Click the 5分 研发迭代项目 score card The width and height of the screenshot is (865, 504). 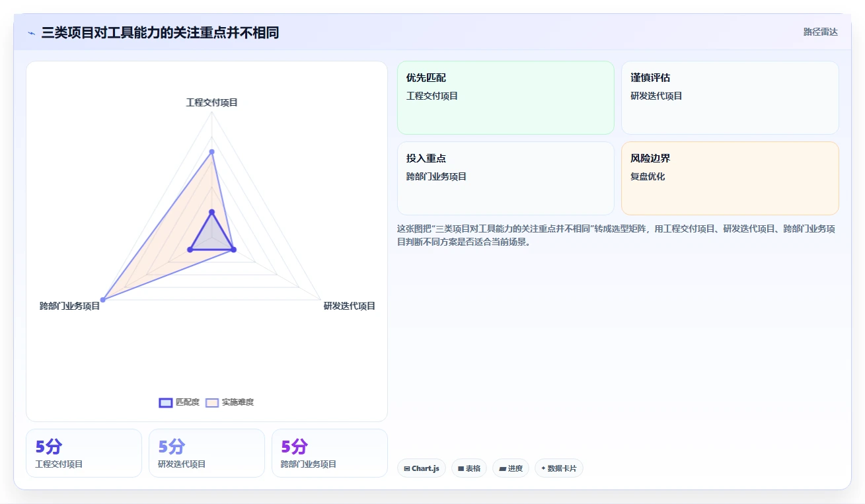207,453
